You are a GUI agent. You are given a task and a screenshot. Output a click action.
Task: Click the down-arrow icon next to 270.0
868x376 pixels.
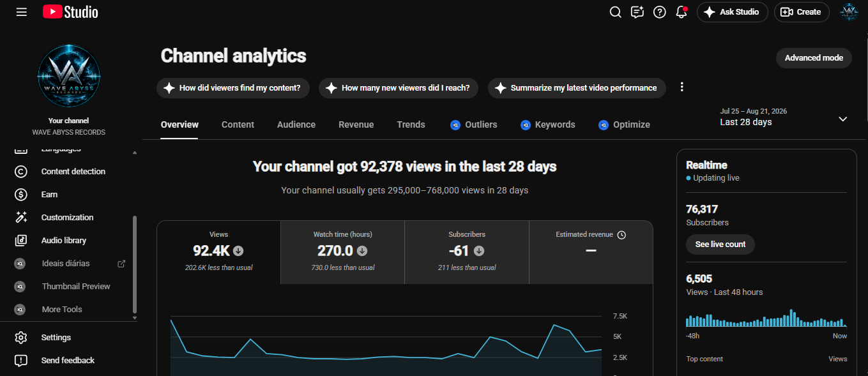(x=362, y=251)
